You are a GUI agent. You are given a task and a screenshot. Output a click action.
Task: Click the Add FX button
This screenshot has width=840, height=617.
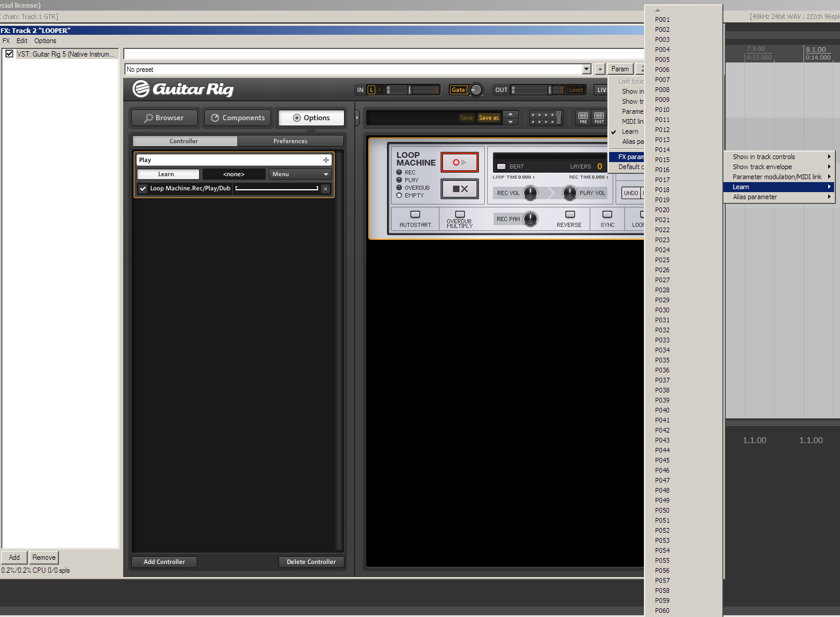[x=14, y=557]
